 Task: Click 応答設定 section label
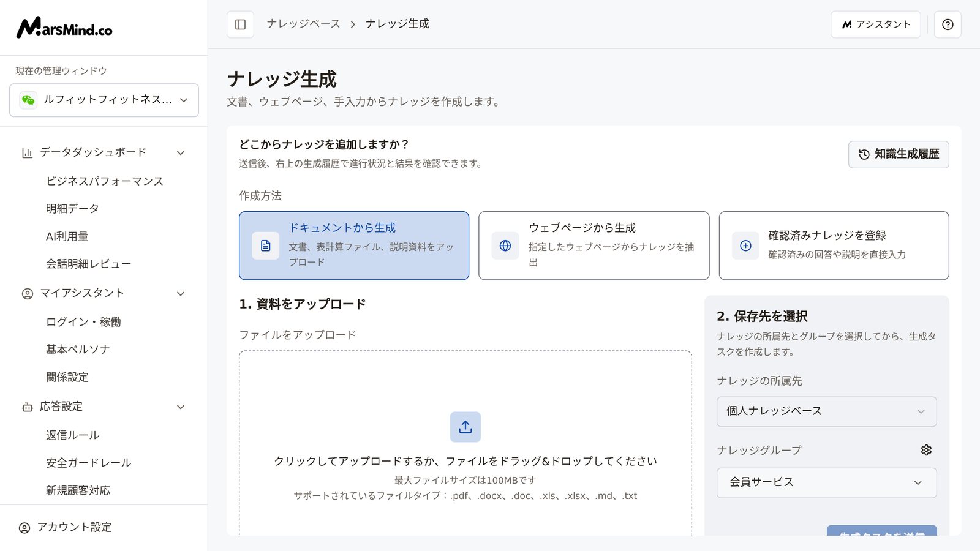[x=61, y=407]
